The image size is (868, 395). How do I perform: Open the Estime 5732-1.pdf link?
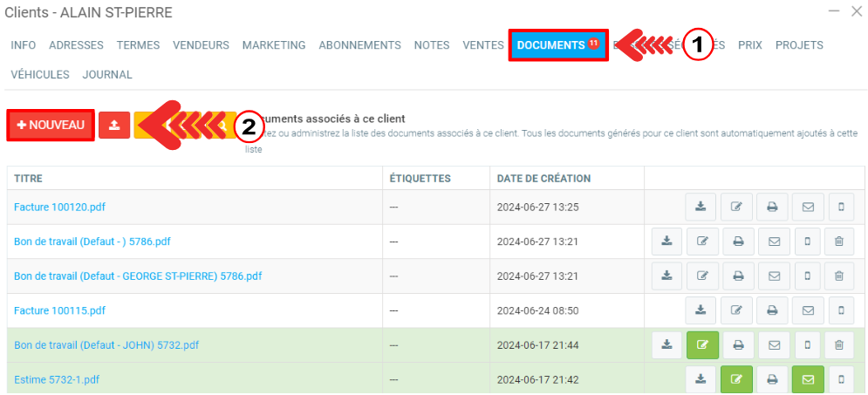pos(57,379)
